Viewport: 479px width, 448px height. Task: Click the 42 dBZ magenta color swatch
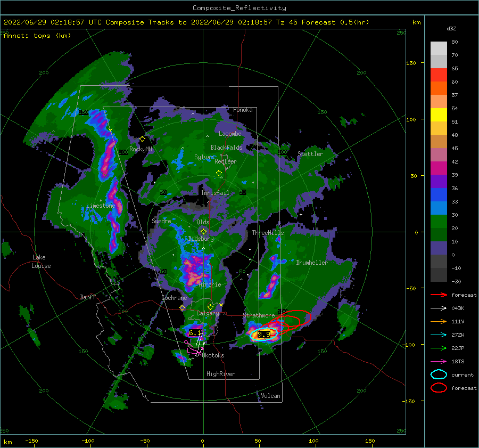point(439,168)
